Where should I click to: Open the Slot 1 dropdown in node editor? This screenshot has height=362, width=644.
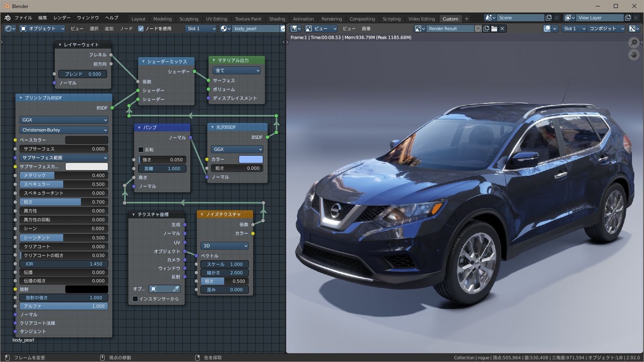pos(201,29)
